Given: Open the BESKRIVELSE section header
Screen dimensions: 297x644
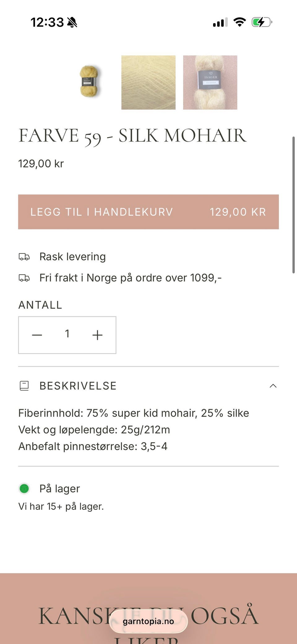Looking at the screenshot, I should pyautogui.click(x=148, y=386).
